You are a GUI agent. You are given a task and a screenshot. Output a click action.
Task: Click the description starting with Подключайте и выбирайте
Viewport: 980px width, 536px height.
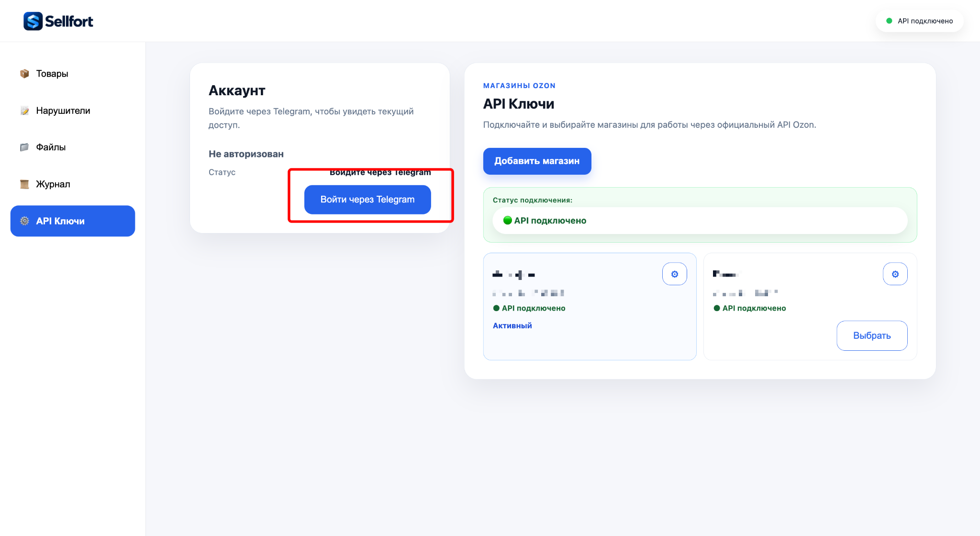click(650, 125)
